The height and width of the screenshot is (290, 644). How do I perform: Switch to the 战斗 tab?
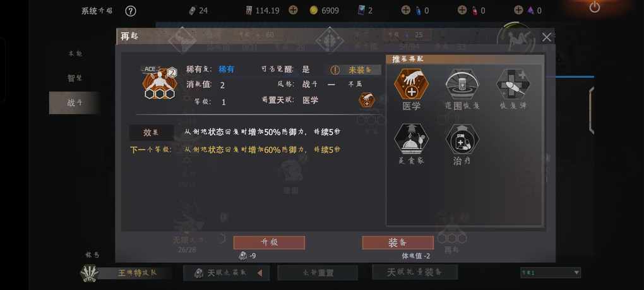[x=75, y=103]
